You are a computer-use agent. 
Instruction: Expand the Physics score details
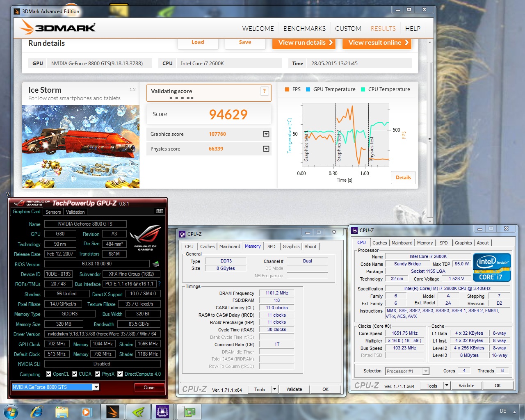266,149
